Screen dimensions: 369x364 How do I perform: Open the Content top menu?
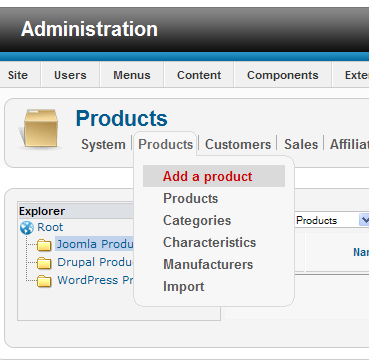click(199, 75)
